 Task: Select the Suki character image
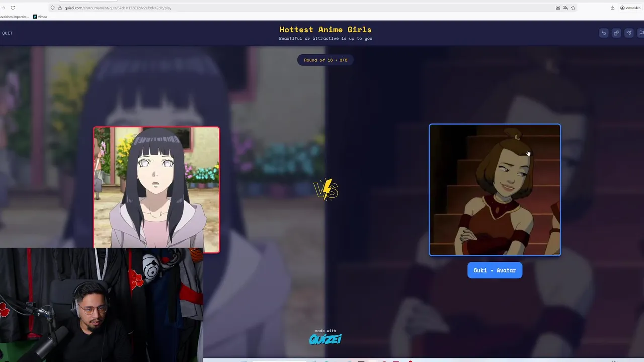(x=495, y=190)
